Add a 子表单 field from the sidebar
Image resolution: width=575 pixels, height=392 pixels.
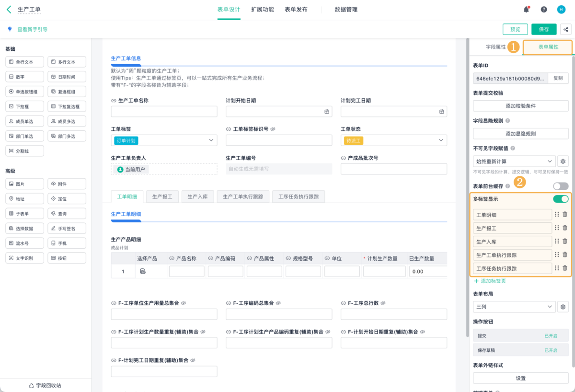pyautogui.click(x=24, y=213)
